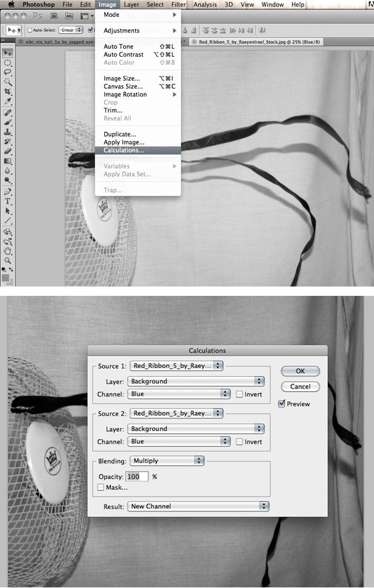Image resolution: width=374 pixels, height=588 pixels.
Task: Select the Zoom magnifier tool
Action: point(8,260)
